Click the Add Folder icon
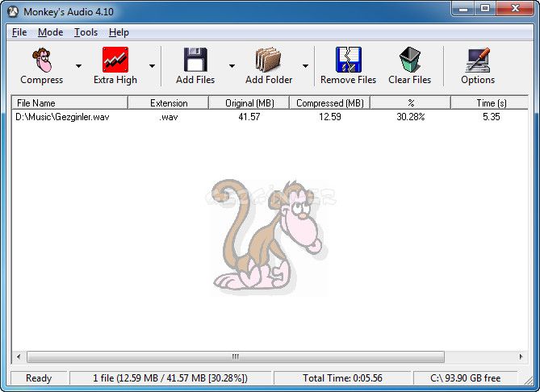The width and height of the screenshot is (540, 392). [268, 60]
